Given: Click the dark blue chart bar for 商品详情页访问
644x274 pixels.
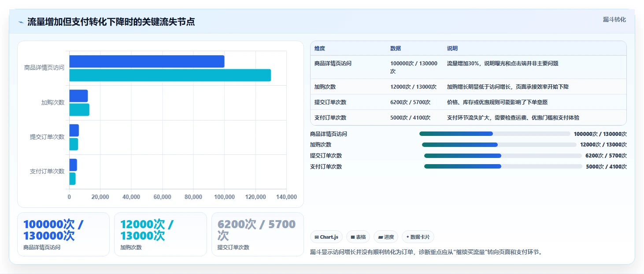Looking at the screenshot, I should (x=147, y=61).
